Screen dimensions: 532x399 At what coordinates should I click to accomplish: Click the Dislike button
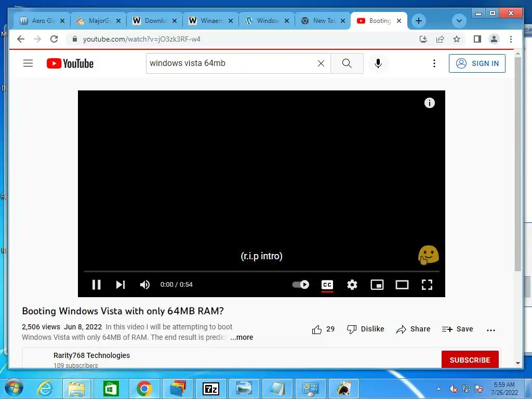coord(365,329)
